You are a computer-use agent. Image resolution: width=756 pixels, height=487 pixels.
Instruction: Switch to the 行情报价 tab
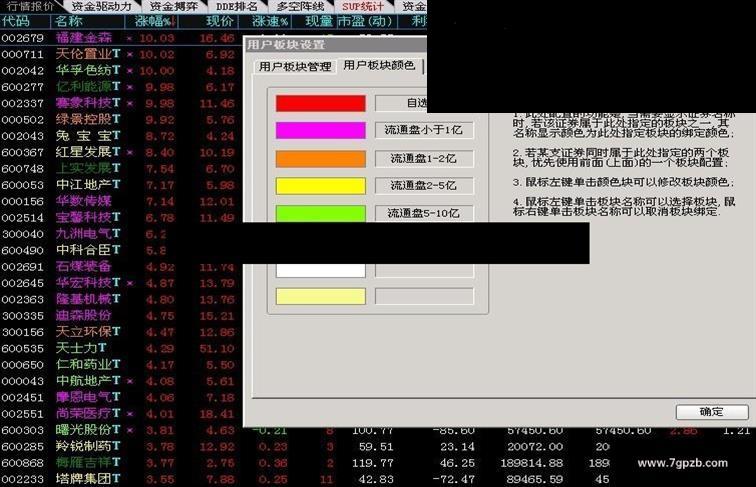(x=30, y=6)
